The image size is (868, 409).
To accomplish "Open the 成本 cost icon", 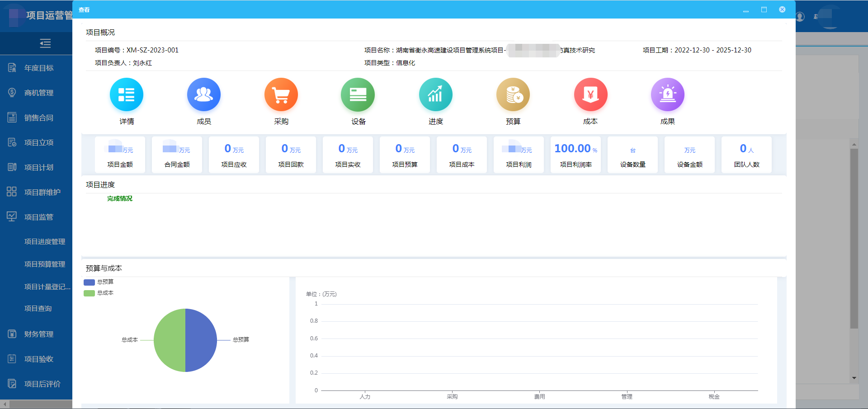I will click(x=590, y=94).
